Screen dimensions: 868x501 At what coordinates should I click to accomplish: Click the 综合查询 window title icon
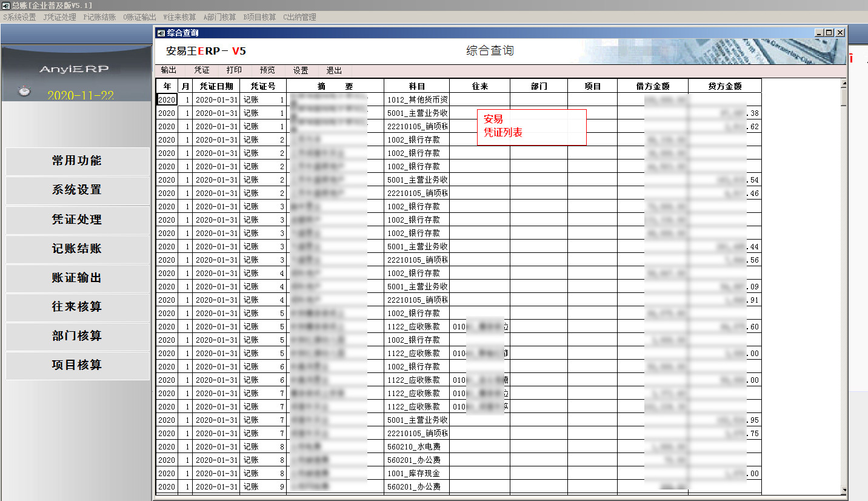pos(161,33)
